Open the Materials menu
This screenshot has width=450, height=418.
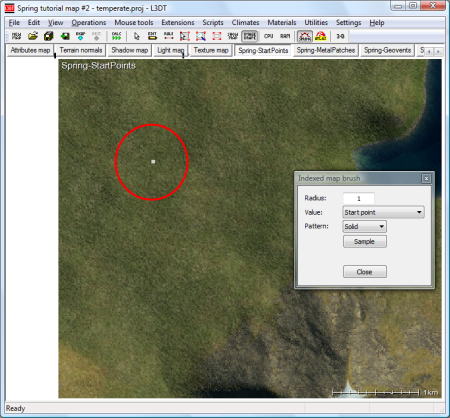click(282, 23)
